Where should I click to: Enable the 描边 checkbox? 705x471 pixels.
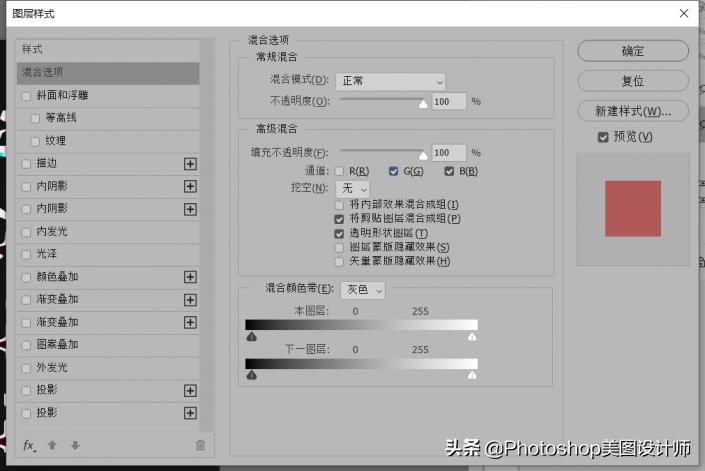[x=26, y=164]
